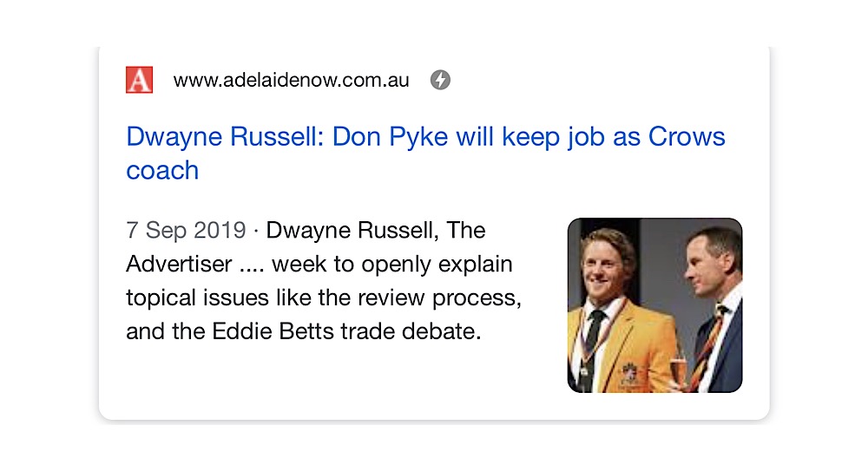Image resolution: width=868 pixels, height=471 pixels.
Task: Click "Dwayne Russell, The" in the snippet
Action: [376, 231]
